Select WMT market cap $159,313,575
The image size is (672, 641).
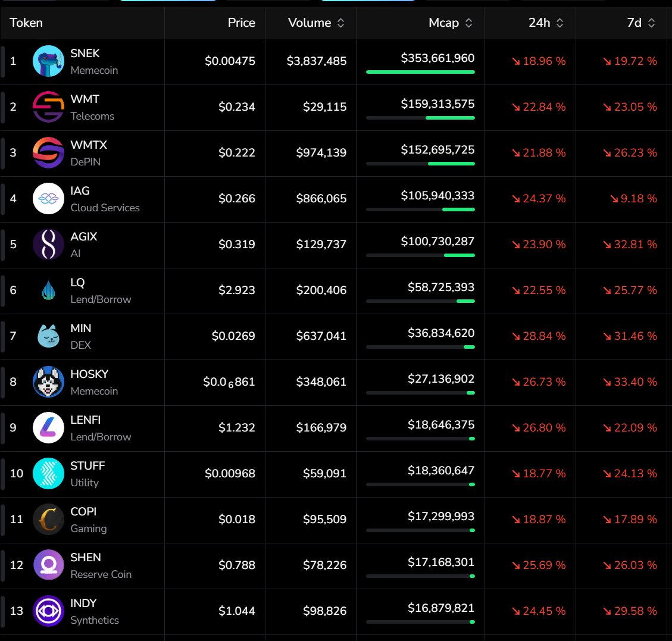coord(437,104)
